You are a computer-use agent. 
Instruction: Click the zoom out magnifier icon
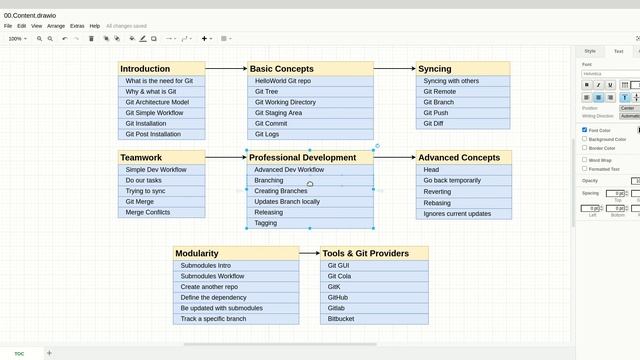coord(50,38)
